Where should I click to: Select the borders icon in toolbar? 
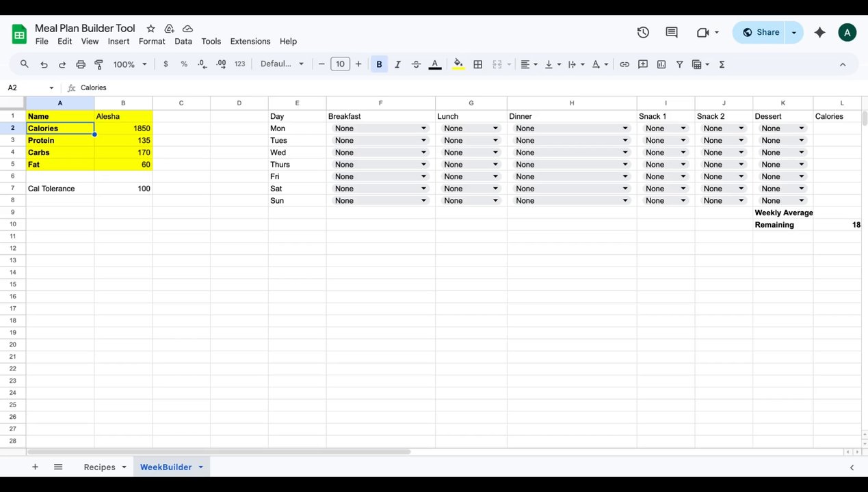click(478, 64)
